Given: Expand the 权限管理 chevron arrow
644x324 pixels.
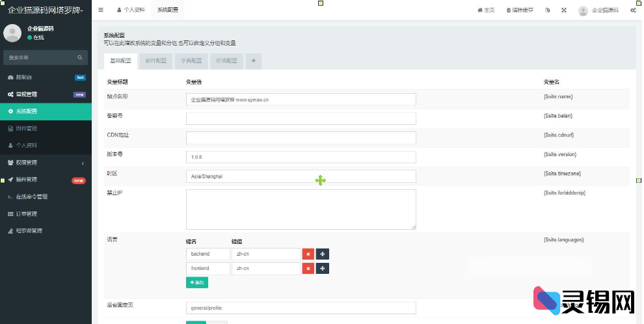Looking at the screenshot, I should point(83,163).
